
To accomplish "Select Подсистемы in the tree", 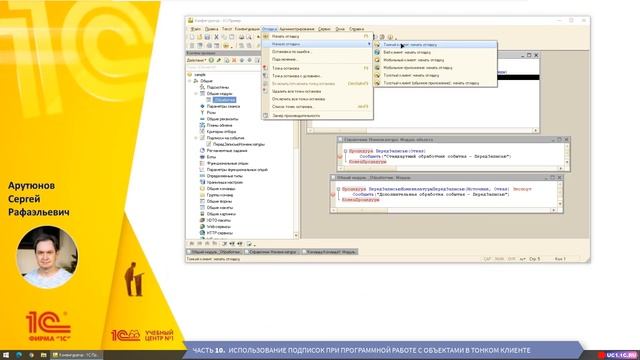I will [218, 87].
